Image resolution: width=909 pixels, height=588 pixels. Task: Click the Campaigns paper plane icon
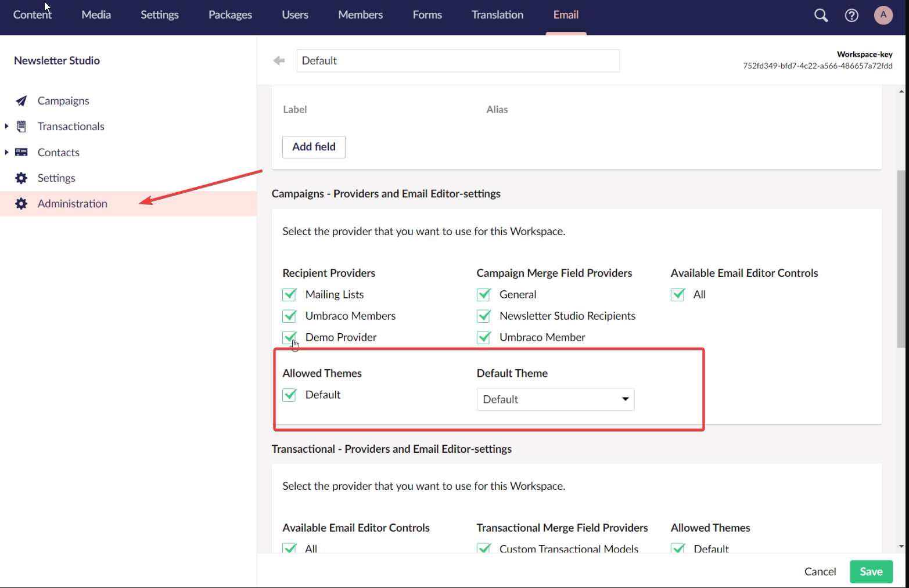point(21,101)
